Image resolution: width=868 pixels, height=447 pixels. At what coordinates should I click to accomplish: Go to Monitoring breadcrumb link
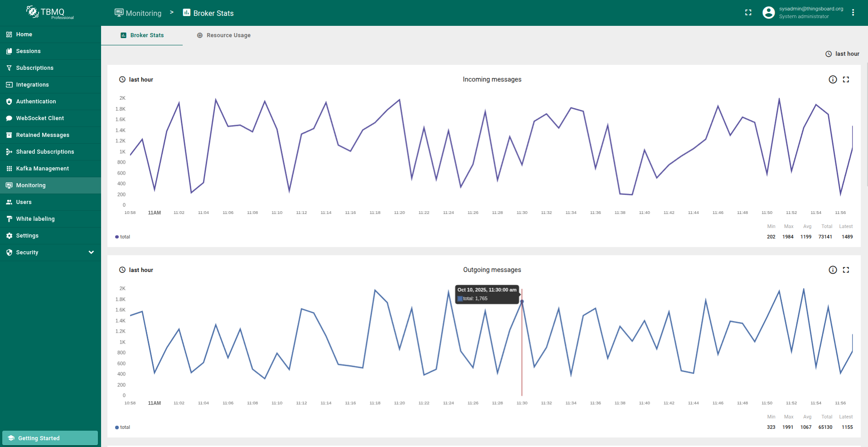(138, 13)
